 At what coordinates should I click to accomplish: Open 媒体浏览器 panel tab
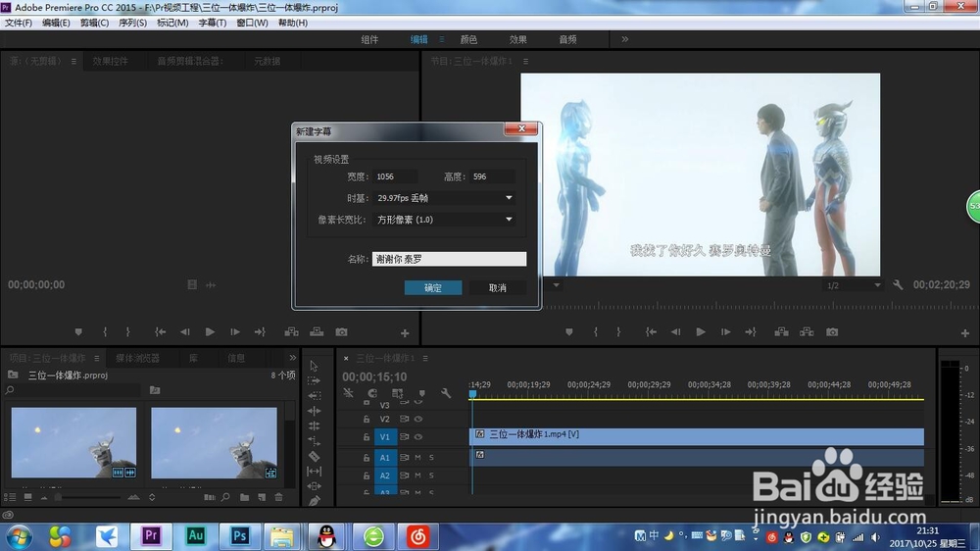pos(137,359)
